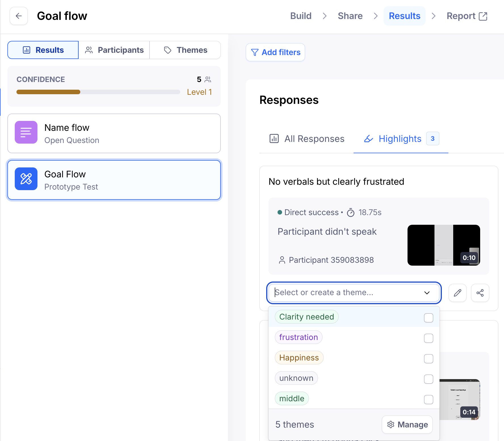Image resolution: width=504 pixels, height=441 pixels.
Task: Play the 0:10 participant video thumbnail
Action: (x=444, y=245)
